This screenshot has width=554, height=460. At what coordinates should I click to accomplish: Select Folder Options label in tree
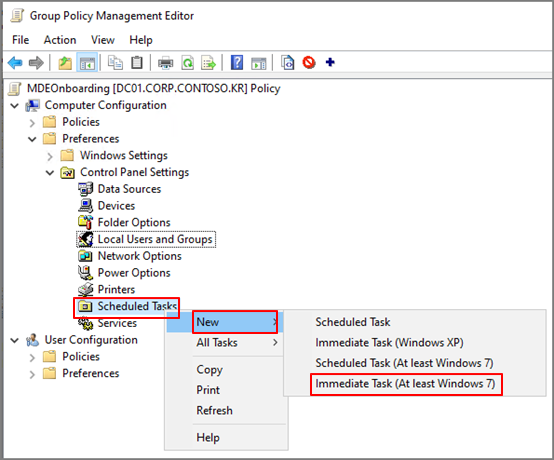coord(134,222)
